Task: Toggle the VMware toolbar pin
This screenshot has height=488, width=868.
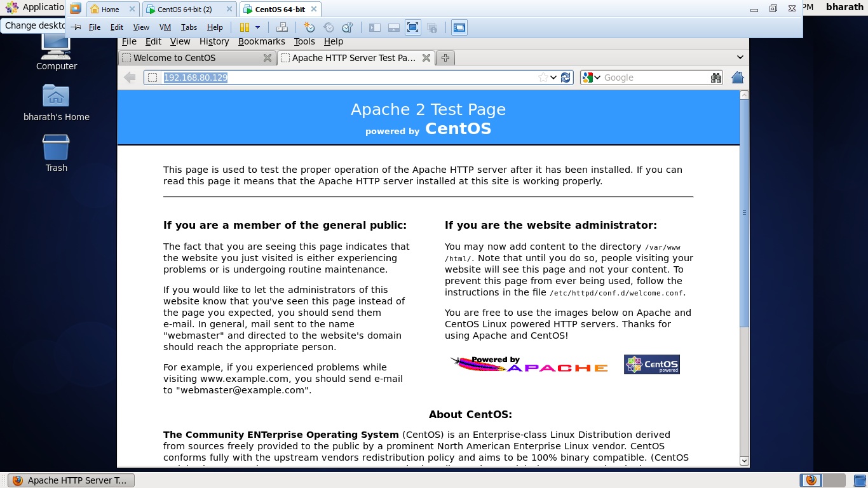Action: coord(76,27)
